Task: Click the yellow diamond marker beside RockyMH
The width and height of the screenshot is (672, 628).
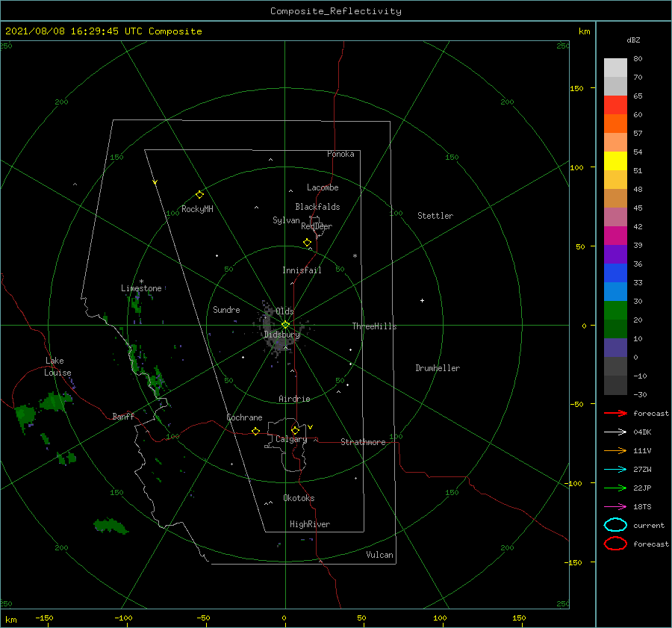Action: (x=199, y=195)
